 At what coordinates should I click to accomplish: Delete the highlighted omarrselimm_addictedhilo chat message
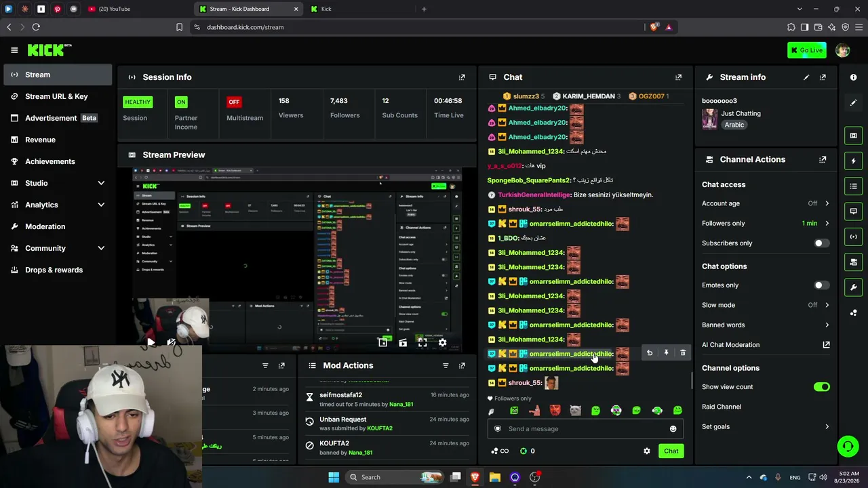point(683,353)
